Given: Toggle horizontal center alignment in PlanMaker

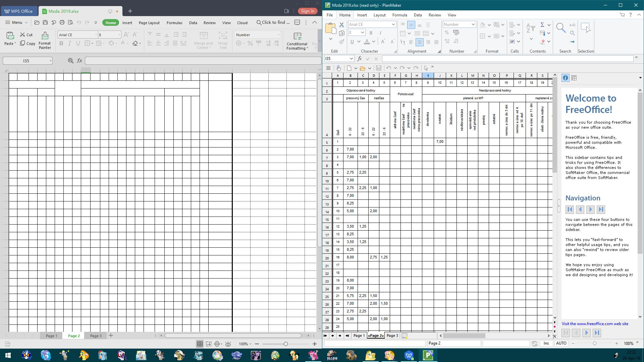Looking at the screenshot, I should pos(419,42).
